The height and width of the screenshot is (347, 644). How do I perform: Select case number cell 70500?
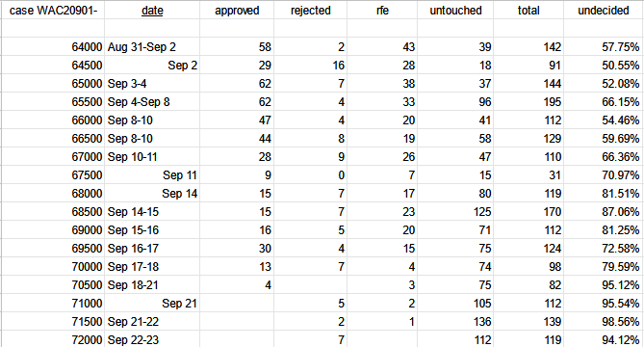click(x=53, y=285)
